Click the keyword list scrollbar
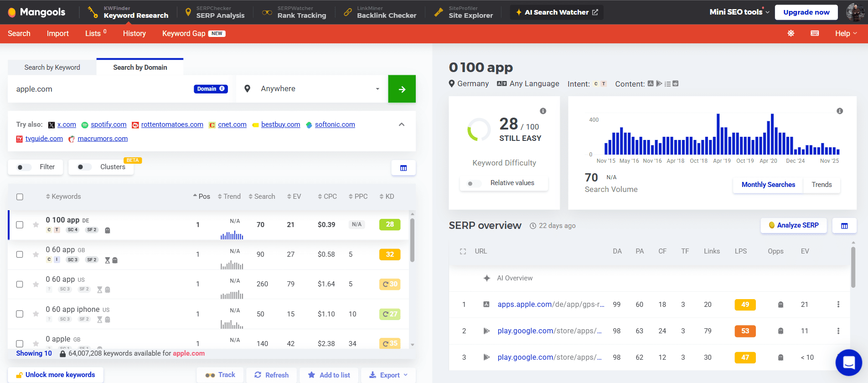This screenshot has width=868, height=383. [x=412, y=240]
